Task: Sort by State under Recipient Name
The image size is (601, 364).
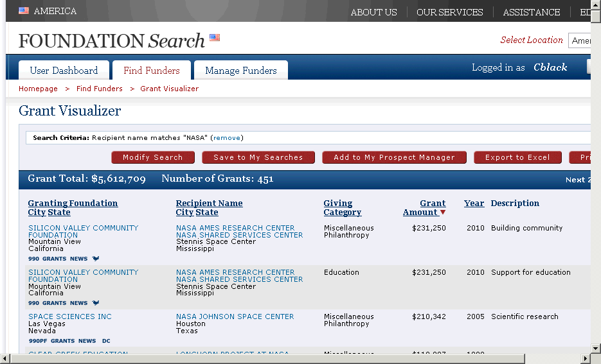Action: (x=207, y=212)
